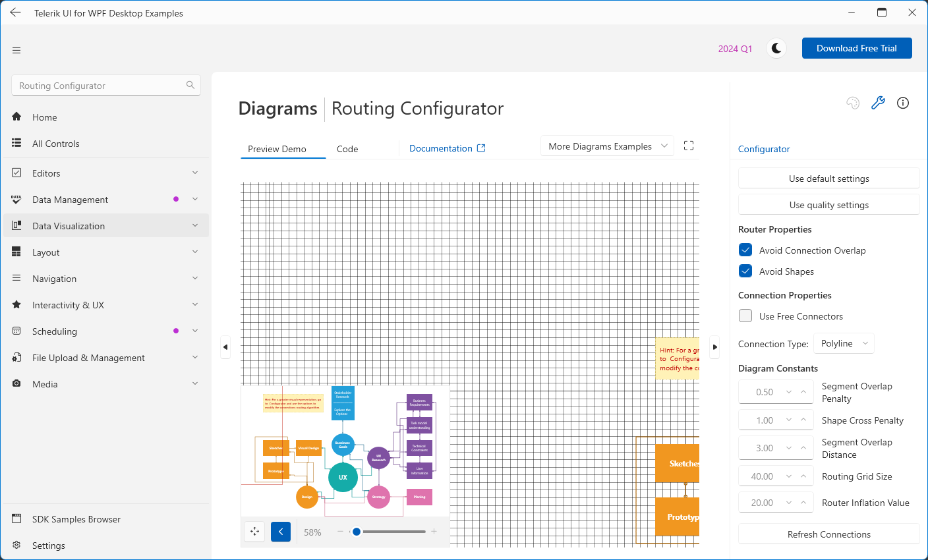Select the Preview Demo tab

[x=277, y=149]
